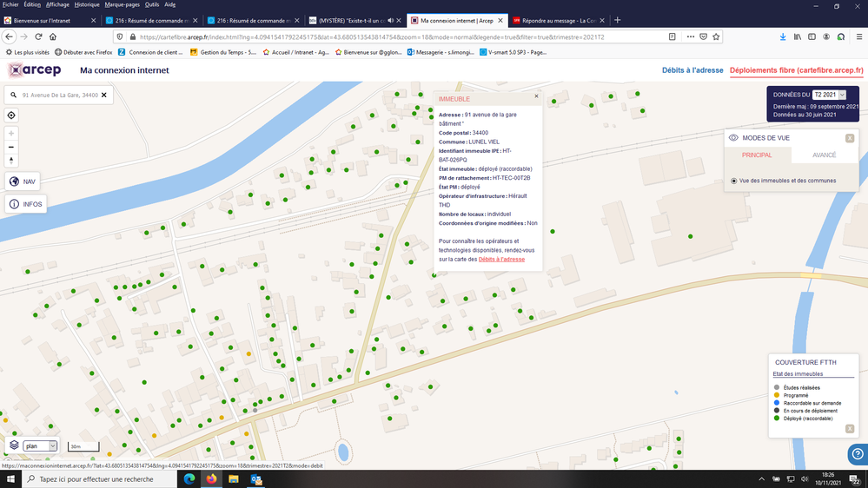Switch to the PRINCIPAL view tab
This screenshot has width=868, height=488.
(x=757, y=155)
